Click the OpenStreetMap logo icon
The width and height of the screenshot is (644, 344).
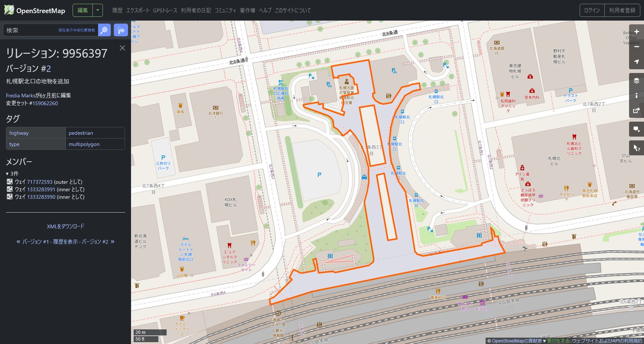click(x=9, y=10)
